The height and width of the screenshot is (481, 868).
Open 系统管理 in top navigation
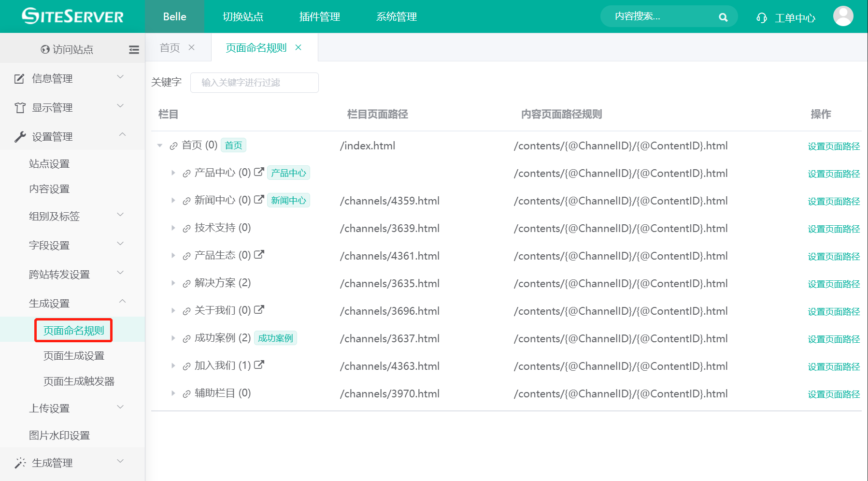[x=396, y=17]
